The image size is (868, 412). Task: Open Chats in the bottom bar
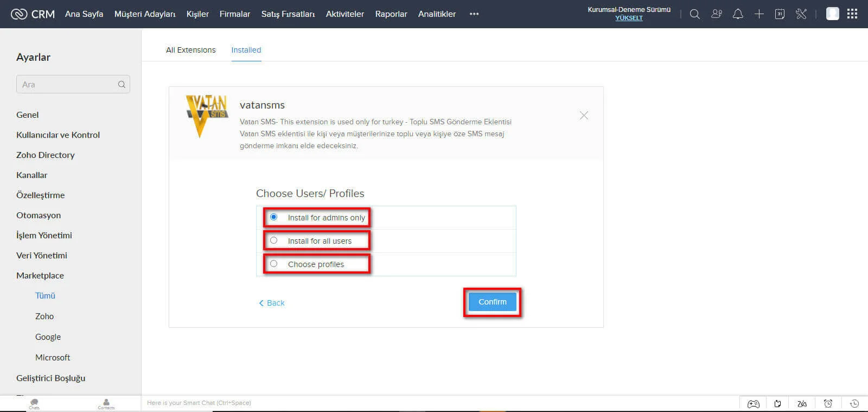point(34,404)
